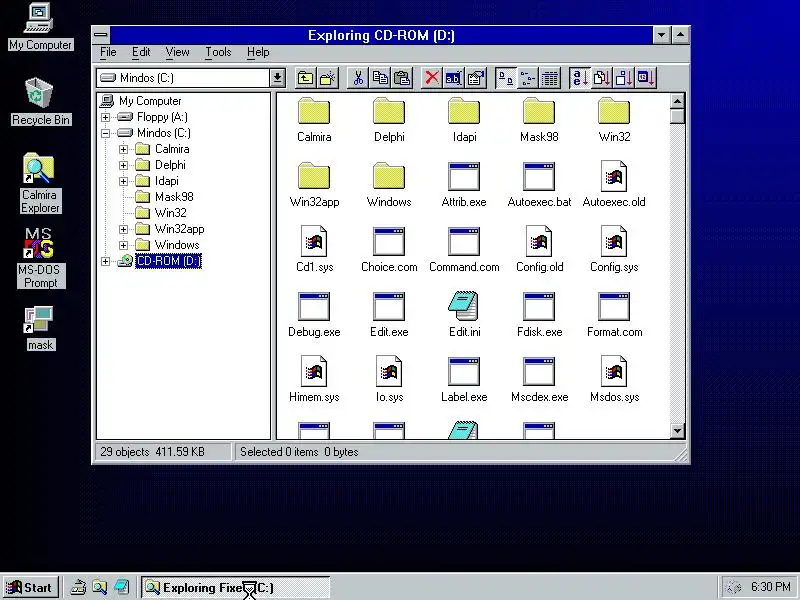Sort files by date
The width and height of the screenshot is (800, 600).
[646, 78]
